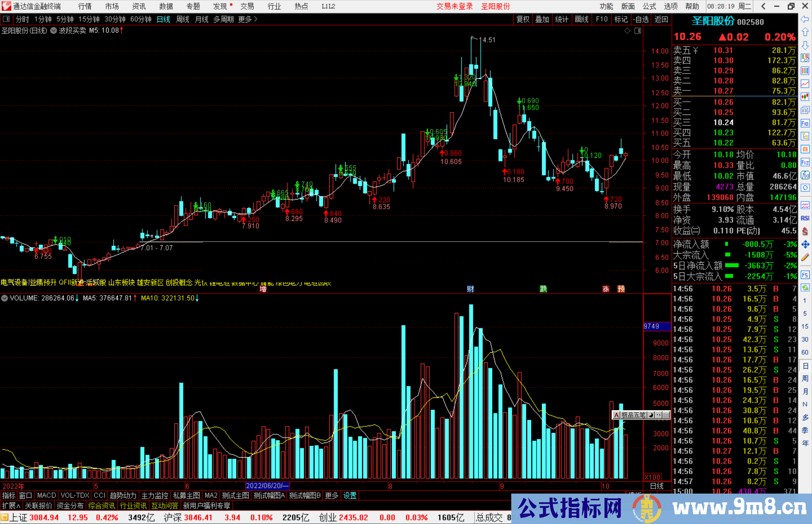The height and width of the screenshot is (524, 812).
Task: Select the pencil drawing tool icon
Action: (x=805, y=257)
